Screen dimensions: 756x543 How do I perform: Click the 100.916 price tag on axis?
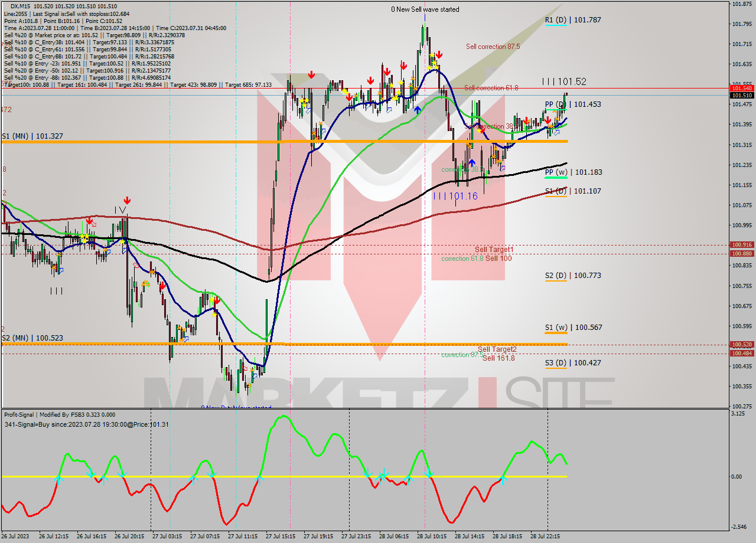click(742, 244)
